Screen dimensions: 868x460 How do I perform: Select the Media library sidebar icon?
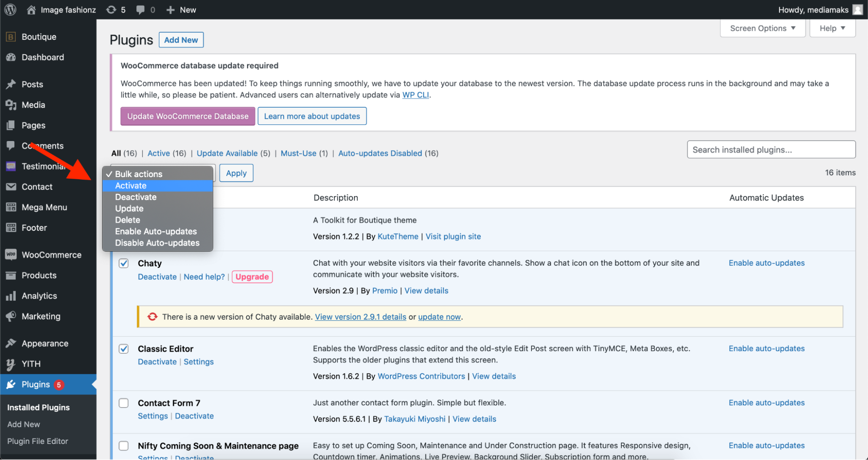(10, 105)
